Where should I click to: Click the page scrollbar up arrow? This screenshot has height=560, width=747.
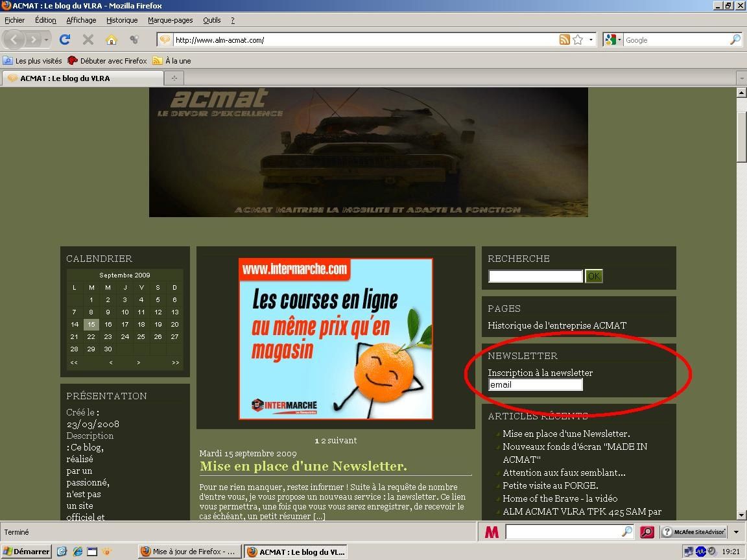pos(741,93)
